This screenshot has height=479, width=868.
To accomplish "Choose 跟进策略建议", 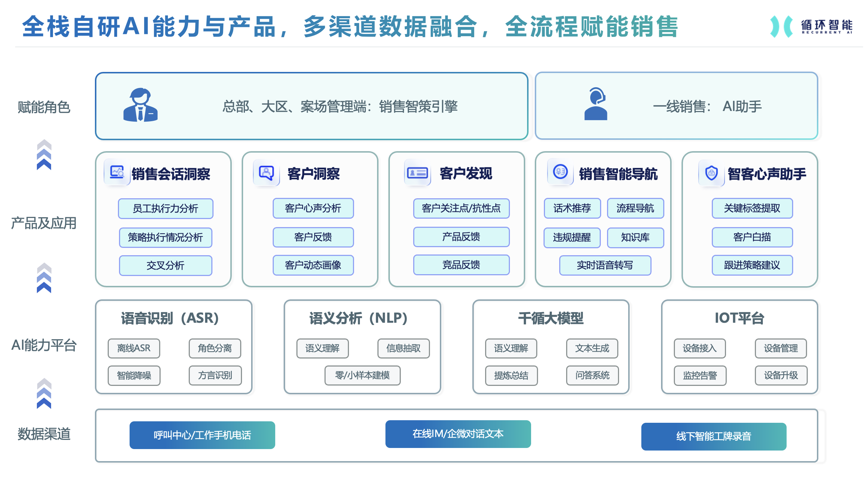I will [752, 265].
